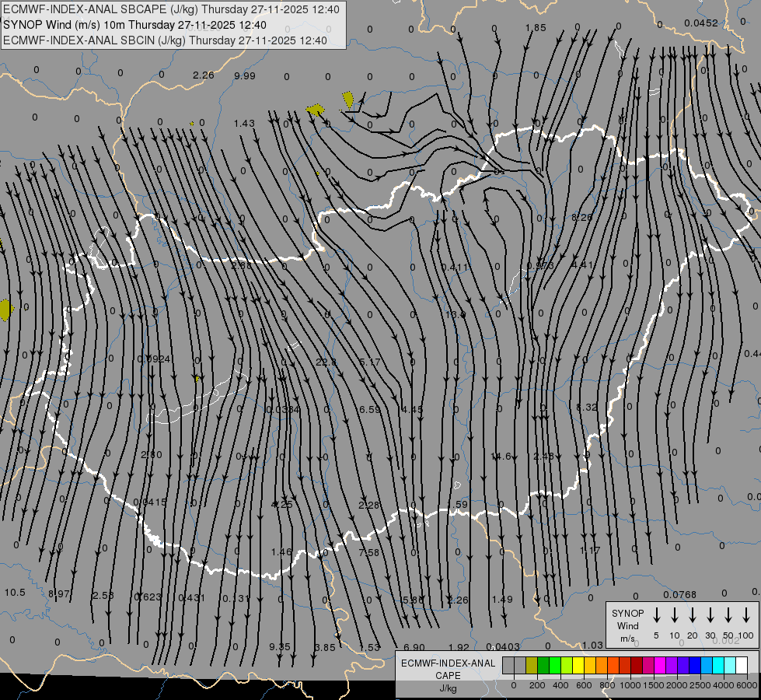
Task: Click the 6.90 value near the bottom
Action: coord(414,648)
